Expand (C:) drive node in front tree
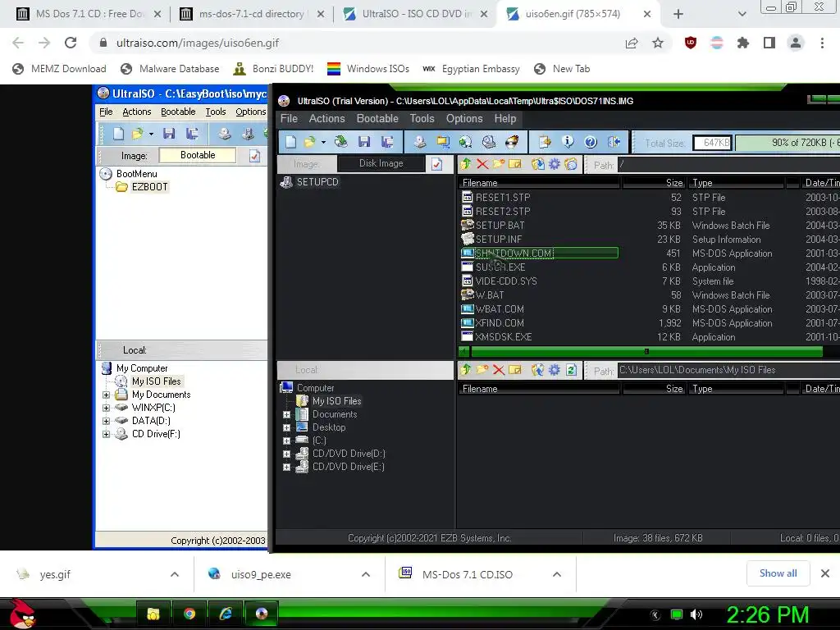Viewport: 840px width, 630px height. point(286,441)
